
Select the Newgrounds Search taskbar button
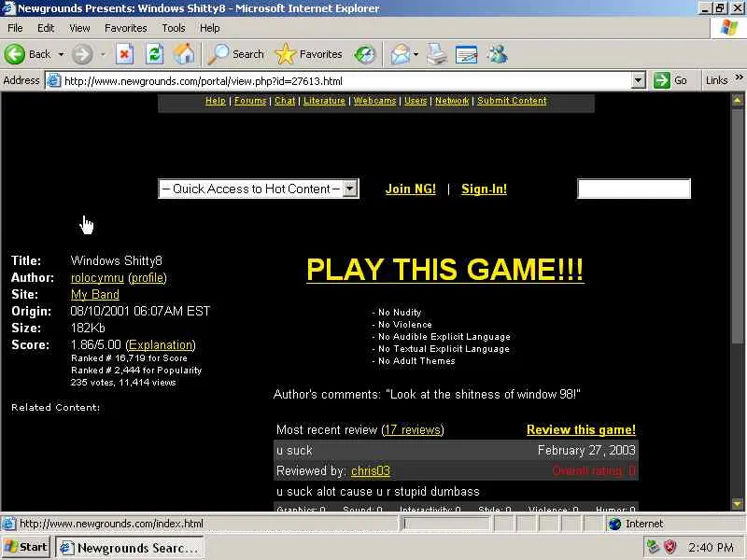tap(130, 548)
